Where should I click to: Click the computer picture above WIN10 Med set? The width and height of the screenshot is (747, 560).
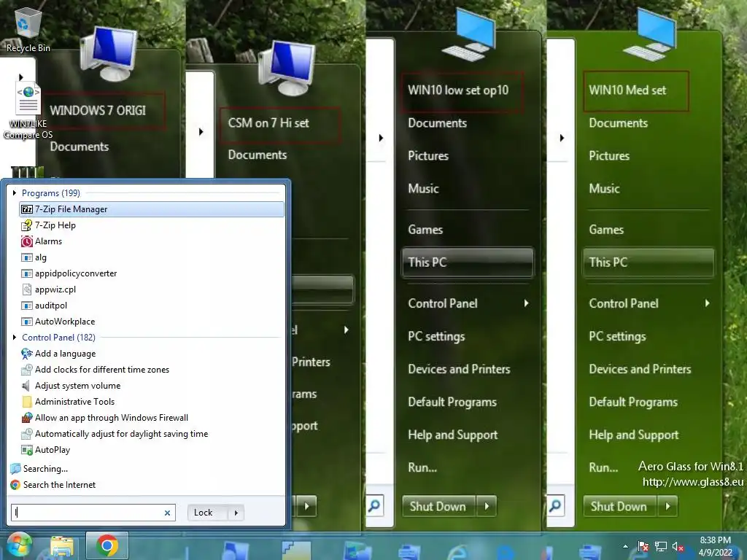click(x=650, y=35)
